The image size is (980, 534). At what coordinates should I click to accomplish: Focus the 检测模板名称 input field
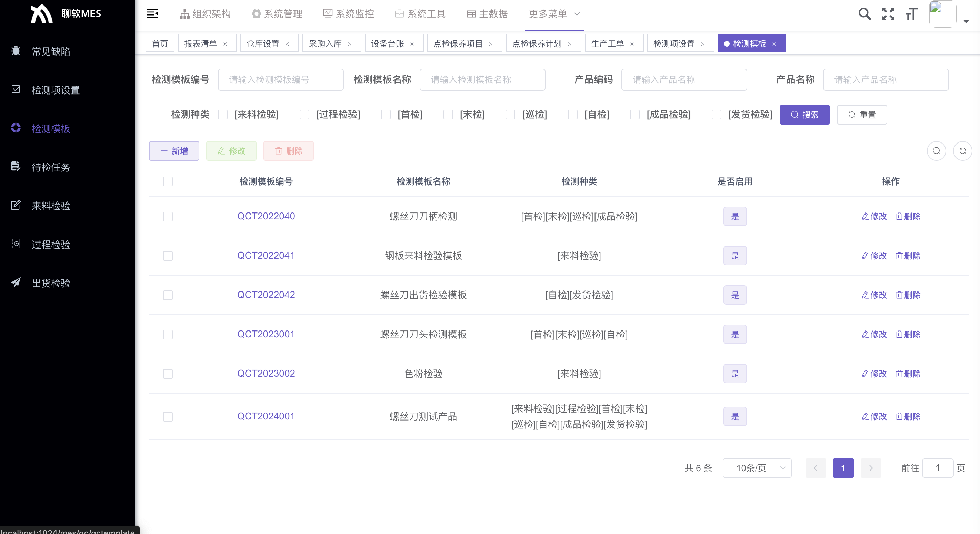482,80
